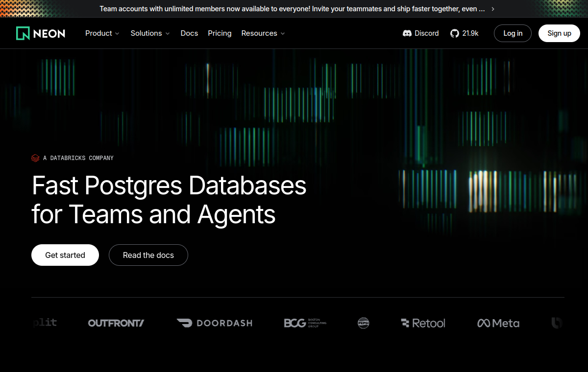
Task: Open the Pricing nav item
Action: 220,33
